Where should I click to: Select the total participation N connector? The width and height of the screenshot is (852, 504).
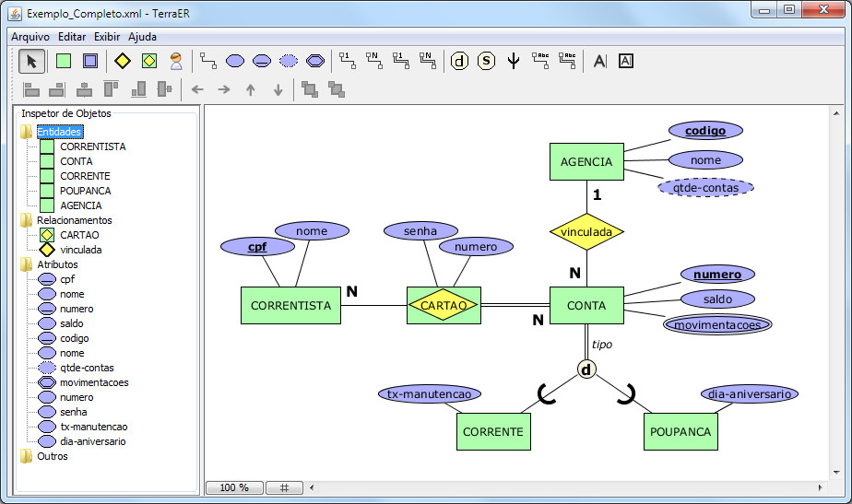428,61
